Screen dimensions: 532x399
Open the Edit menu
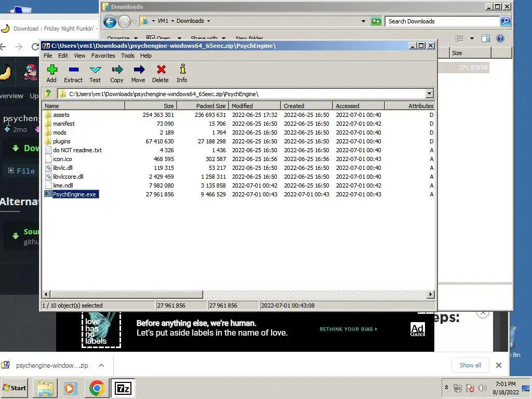(63, 56)
